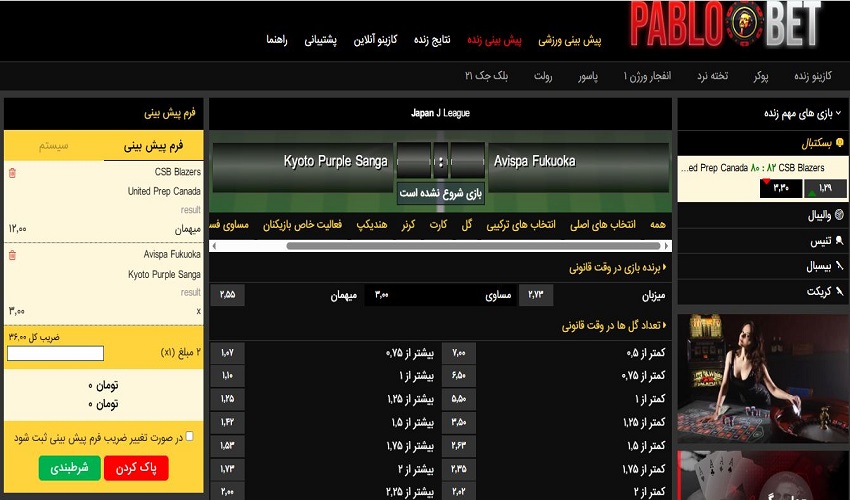Pick میزبان odds 2.73
850x500 pixels.
click(536, 295)
